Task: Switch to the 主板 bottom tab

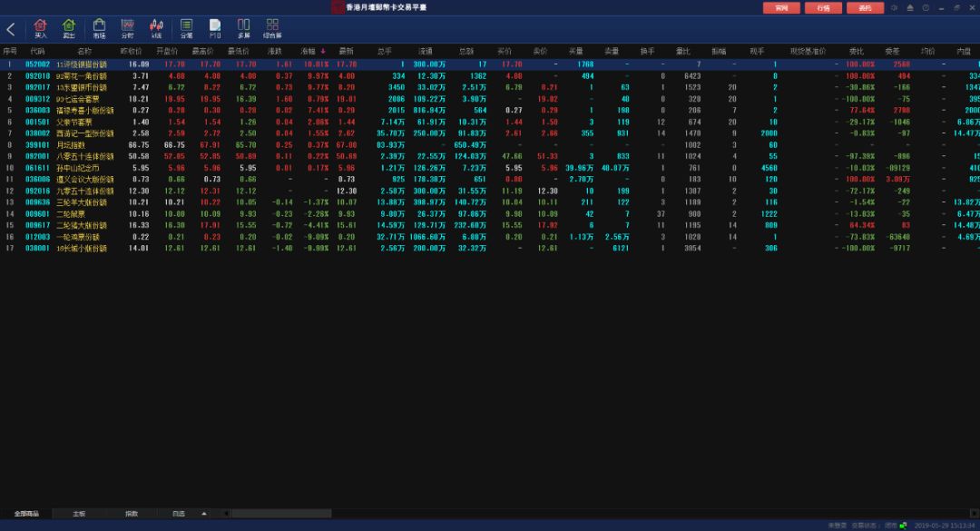Action: (x=79, y=514)
